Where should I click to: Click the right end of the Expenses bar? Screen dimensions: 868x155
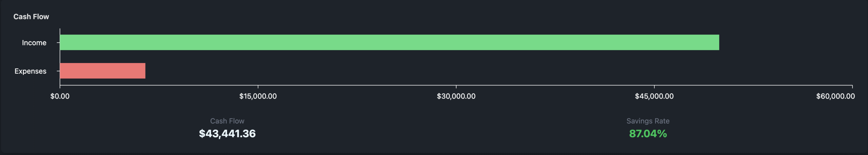point(143,71)
